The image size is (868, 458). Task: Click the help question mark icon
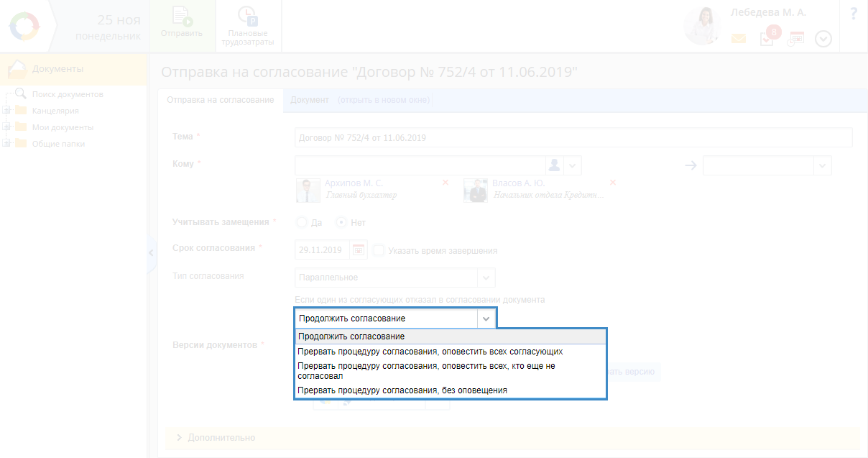(x=854, y=13)
